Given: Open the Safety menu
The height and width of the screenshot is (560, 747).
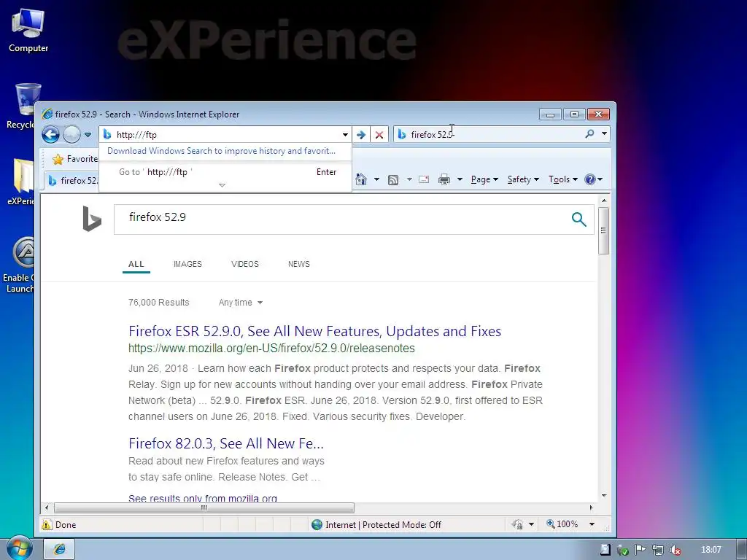Looking at the screenshot, I should (x=523, y=179).
